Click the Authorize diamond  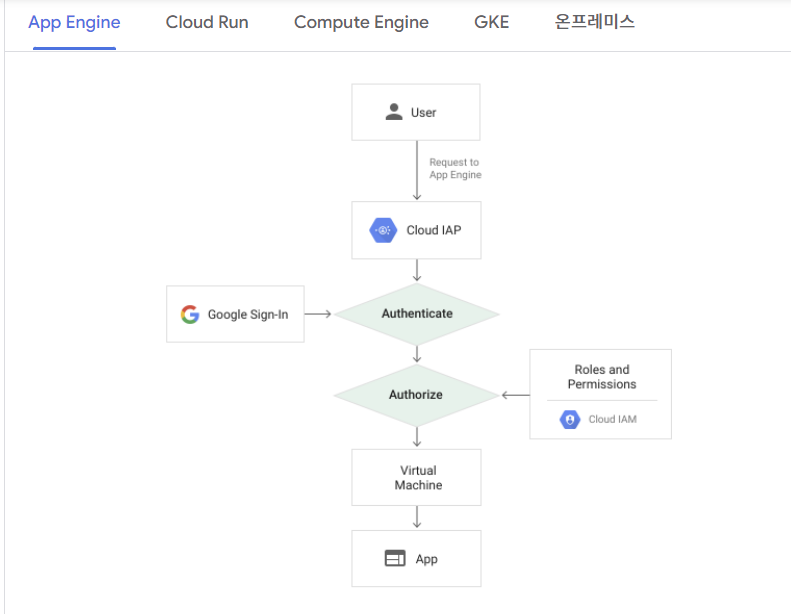(x=417, y=395)
